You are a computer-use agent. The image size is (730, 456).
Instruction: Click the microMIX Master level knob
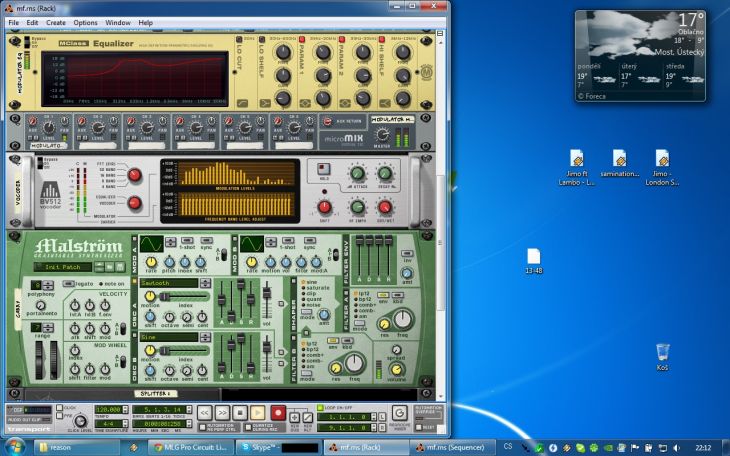[381, 134]
